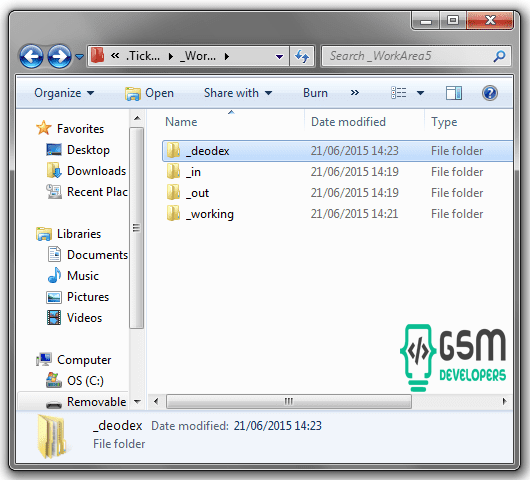Click the Back navigation arrow
Image resolution: width=530 pixels, height=480 pixels.
point(31,56)
